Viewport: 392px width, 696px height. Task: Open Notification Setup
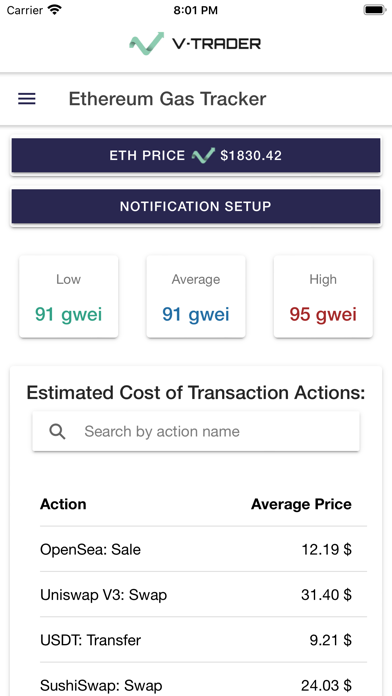pos(196,206)
